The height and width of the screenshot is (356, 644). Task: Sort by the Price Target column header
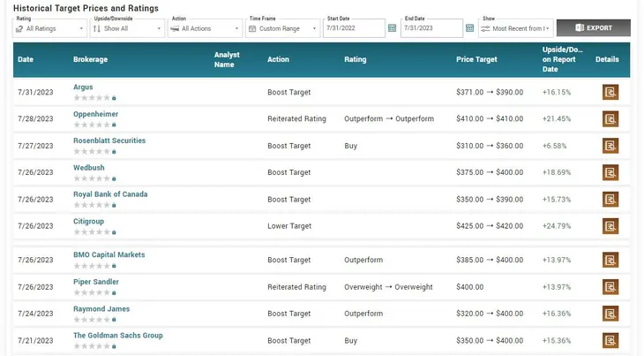(x=476, y=59)
